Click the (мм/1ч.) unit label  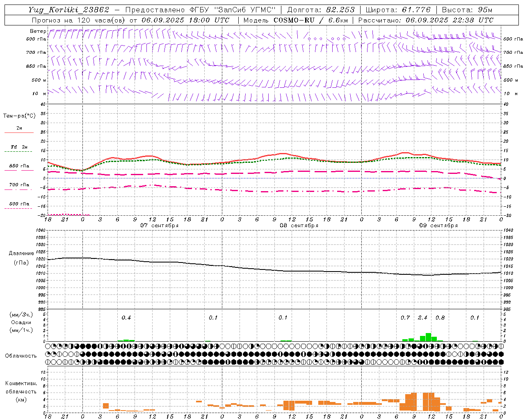point(21,330)
